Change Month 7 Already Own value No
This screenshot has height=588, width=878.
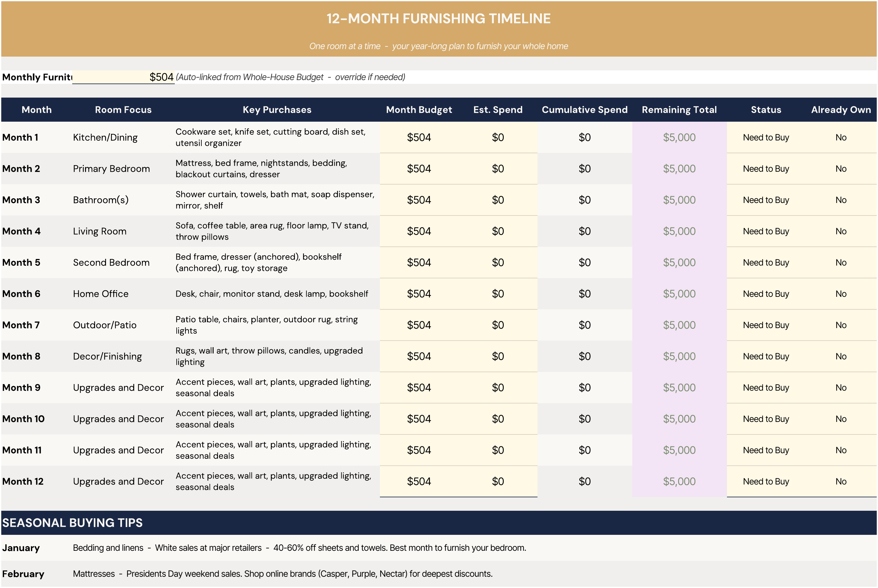841,325
